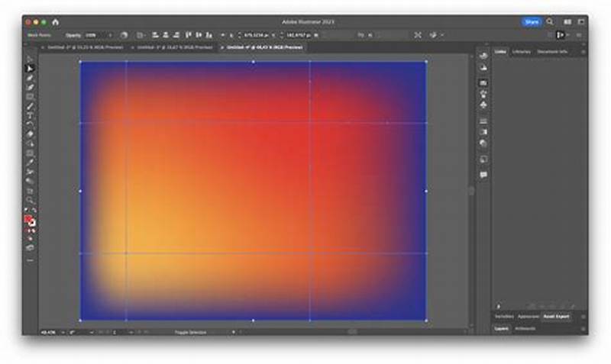Select the Eyedropper tool
611x364 pixels.
click(x=30, y=163)
